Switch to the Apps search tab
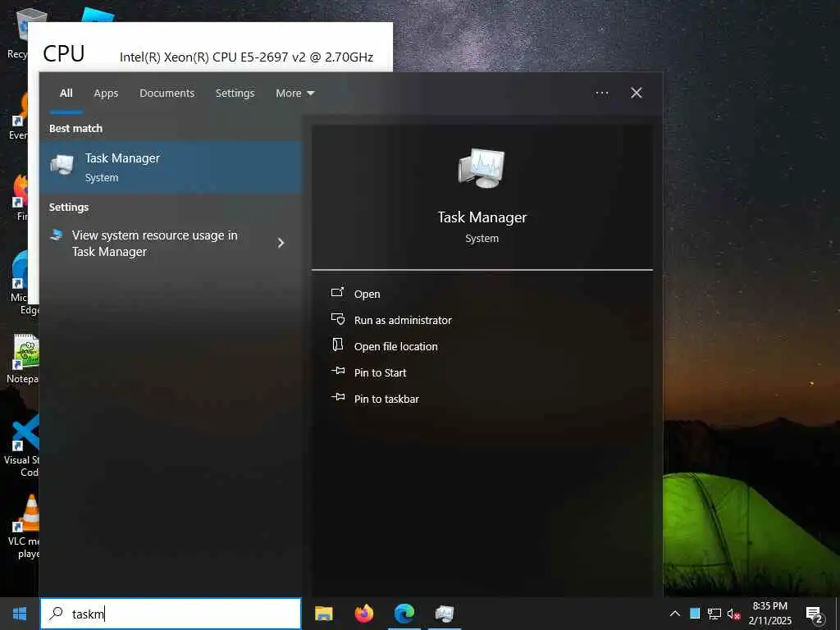The width and height of the screenshot is (840, 630). [x=106, y=94]
